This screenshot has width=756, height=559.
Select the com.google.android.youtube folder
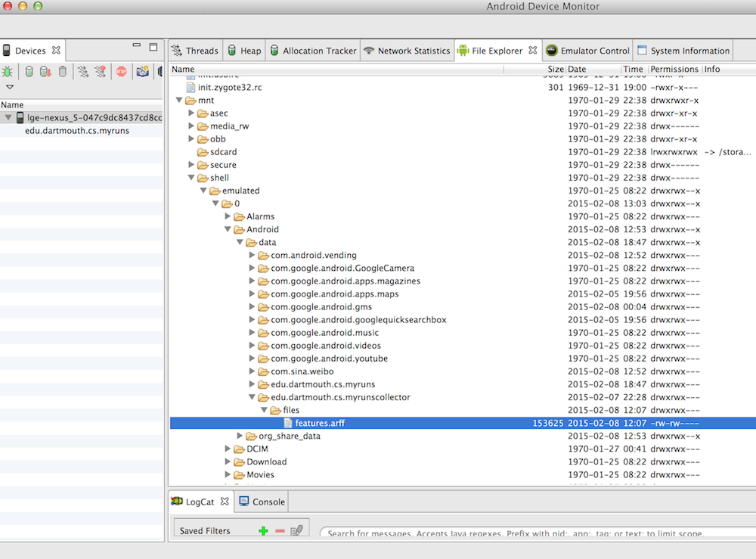point(330,359)
